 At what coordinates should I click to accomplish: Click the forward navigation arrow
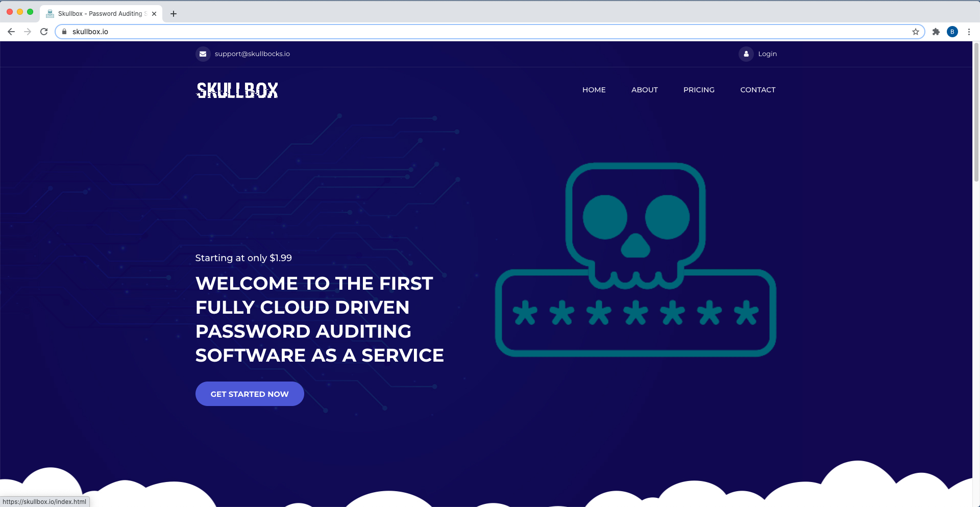coord(28,31)
